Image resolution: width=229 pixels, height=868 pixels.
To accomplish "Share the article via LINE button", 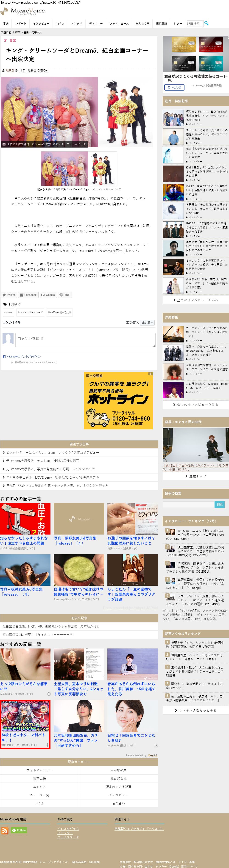I will (x=64, y=295).
